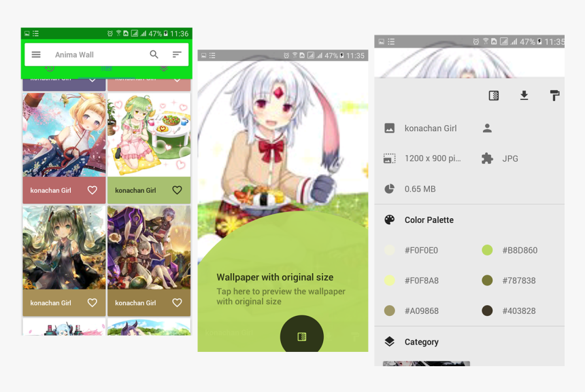Viewport: 585px width, 392px height.
Task: Click the puzzle piece icon beside JPG
Action: click(487, 158)
